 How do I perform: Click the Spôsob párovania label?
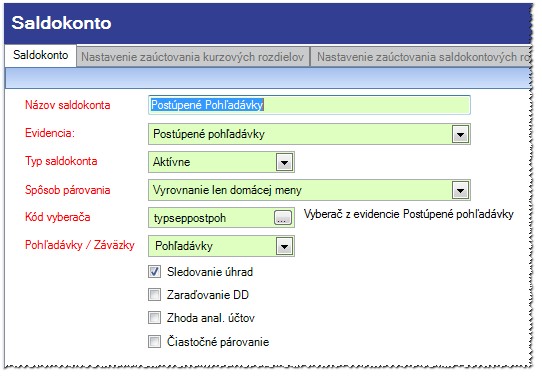coord(68,190)
